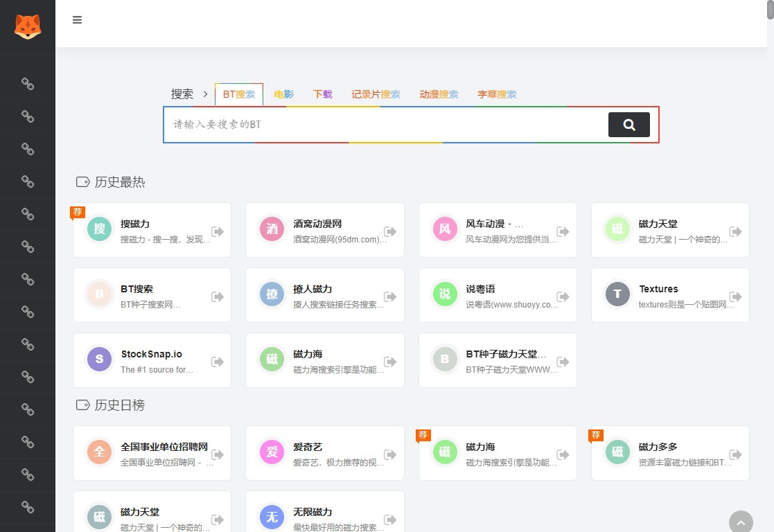The image size is (774, 532).
Task: Toggle the hamburger menu icon
Action: [77, 19]
